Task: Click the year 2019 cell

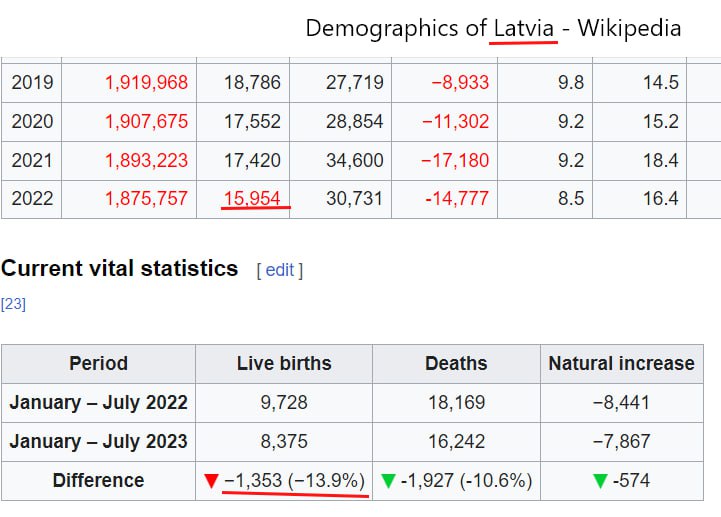Action: tap(32, 83)
